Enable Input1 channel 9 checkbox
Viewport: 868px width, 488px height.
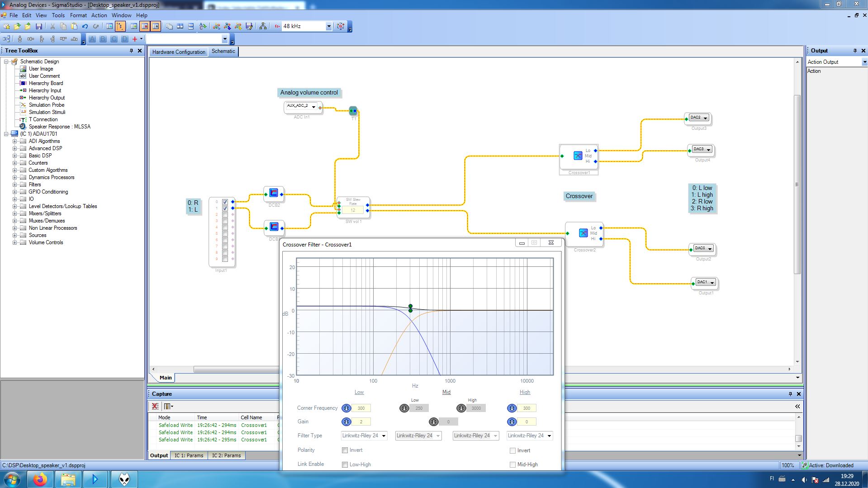tap(225, 259)
